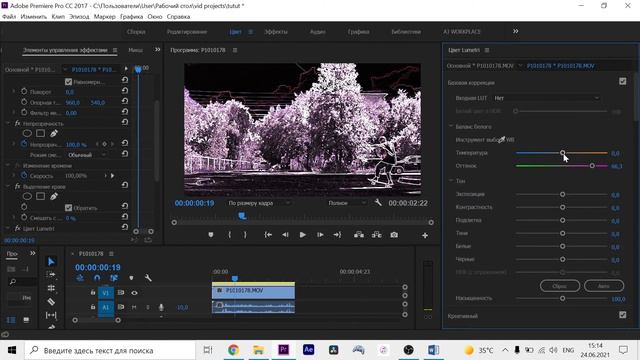Create ellipse mask for Opacity effect
The height and width of the screenshot is (360, 640).
coord(27,133)
